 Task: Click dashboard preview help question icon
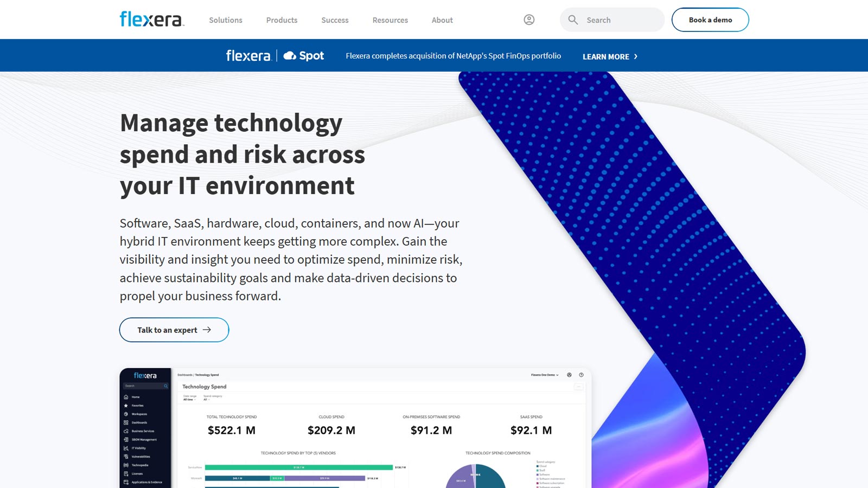(x=581, y=375)
